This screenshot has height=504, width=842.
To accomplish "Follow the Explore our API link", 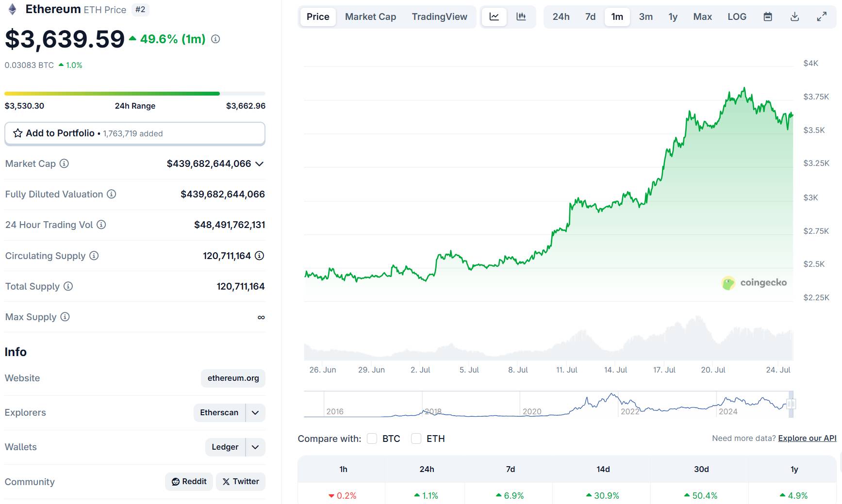I will (807, 438).
